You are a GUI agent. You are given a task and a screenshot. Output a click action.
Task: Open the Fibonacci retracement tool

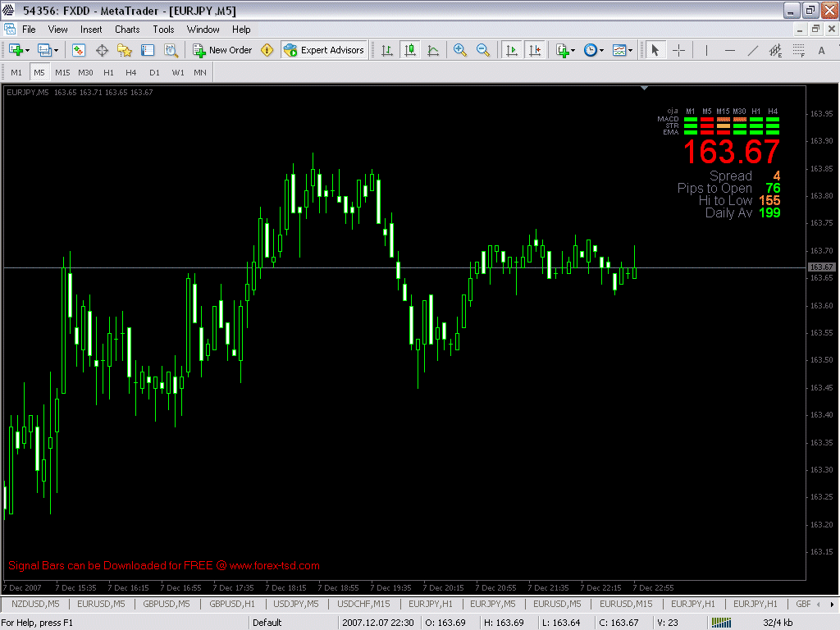798,50
